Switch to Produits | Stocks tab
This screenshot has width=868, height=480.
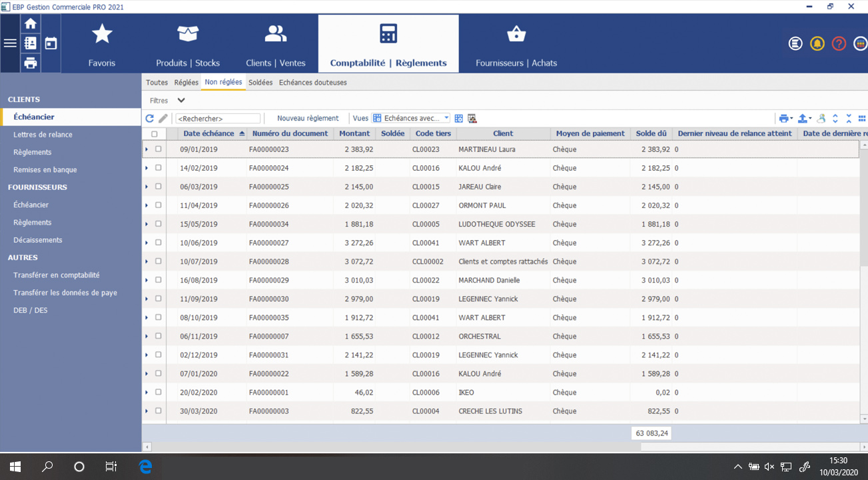click(188, 44)
